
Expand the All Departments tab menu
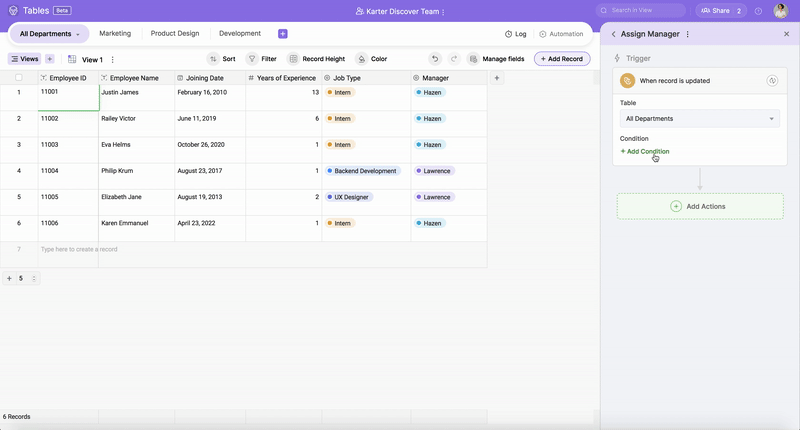pyautogui.click(x=78, y=34)
